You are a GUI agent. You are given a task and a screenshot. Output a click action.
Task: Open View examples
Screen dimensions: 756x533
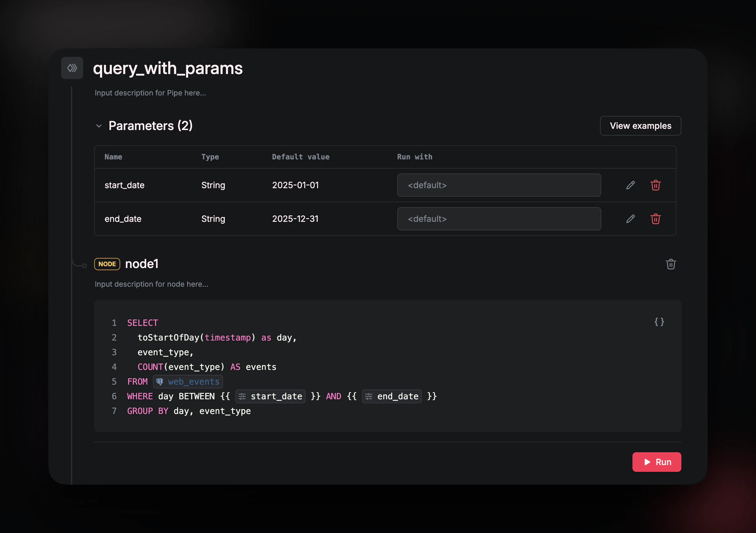(x=640, y=126)
